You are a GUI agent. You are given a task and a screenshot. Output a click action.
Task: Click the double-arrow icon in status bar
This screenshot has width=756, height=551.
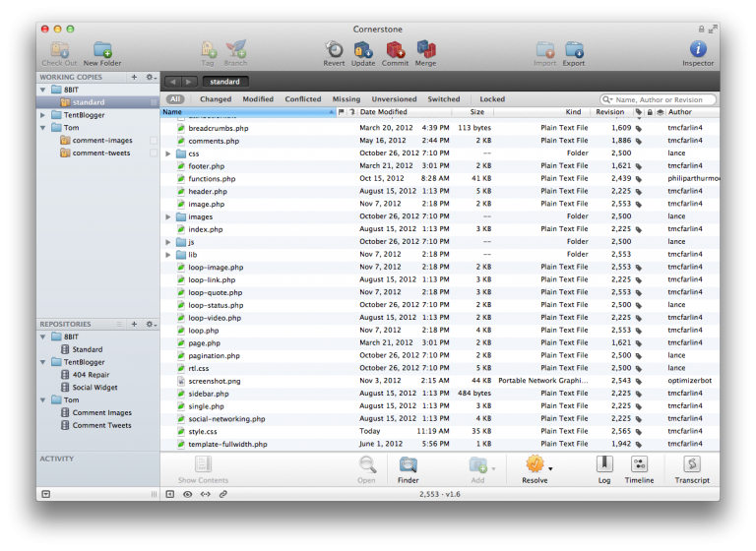coord(206,494)
